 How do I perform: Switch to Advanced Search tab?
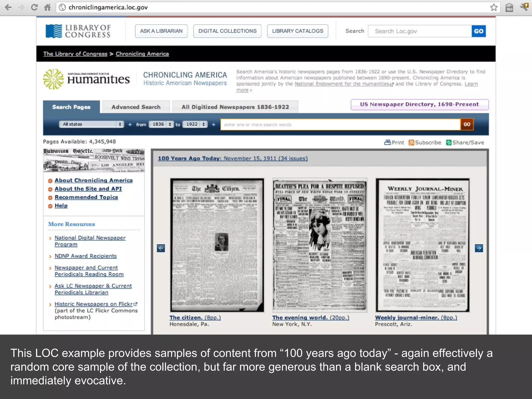(x=136, y=107)
